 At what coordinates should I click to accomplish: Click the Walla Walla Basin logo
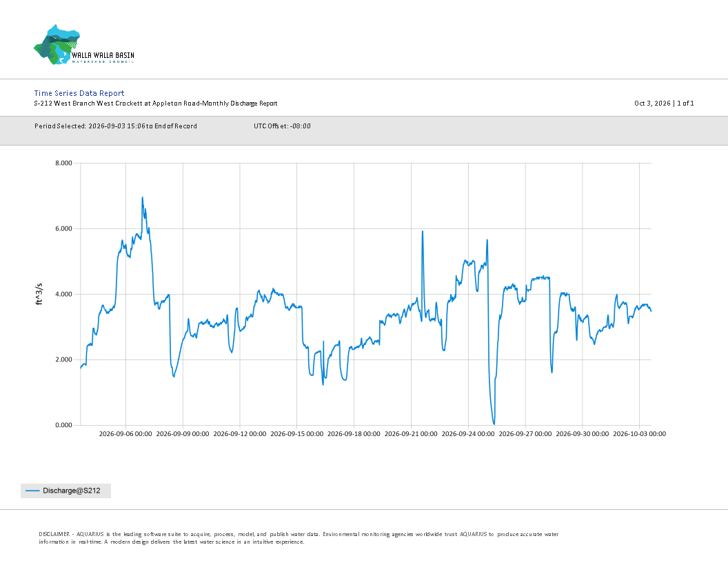[84, 45]
